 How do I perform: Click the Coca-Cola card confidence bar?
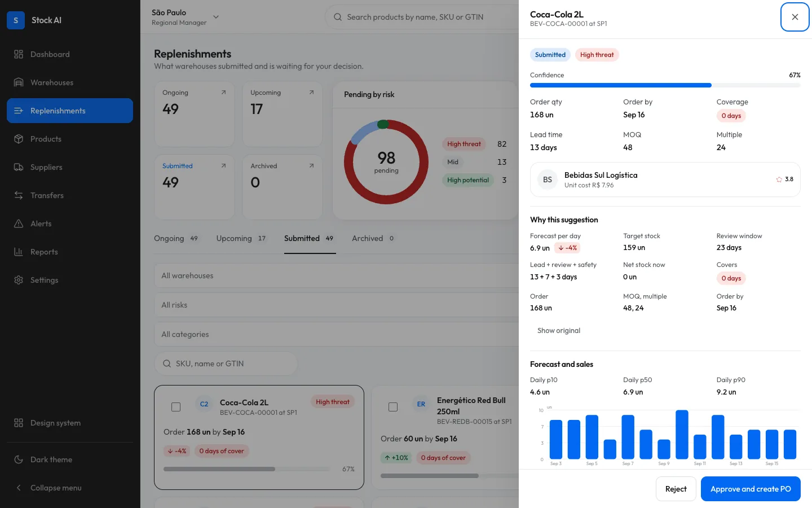246,469
